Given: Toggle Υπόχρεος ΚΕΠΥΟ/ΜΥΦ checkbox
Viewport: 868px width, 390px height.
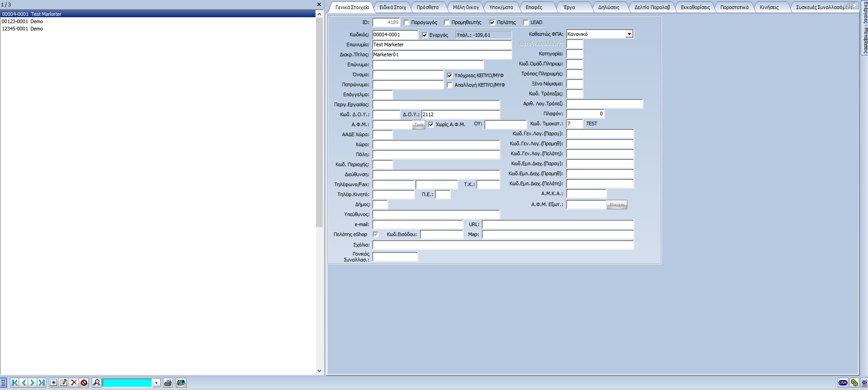Looking at the screenshot, I should (x=449, y=75).
